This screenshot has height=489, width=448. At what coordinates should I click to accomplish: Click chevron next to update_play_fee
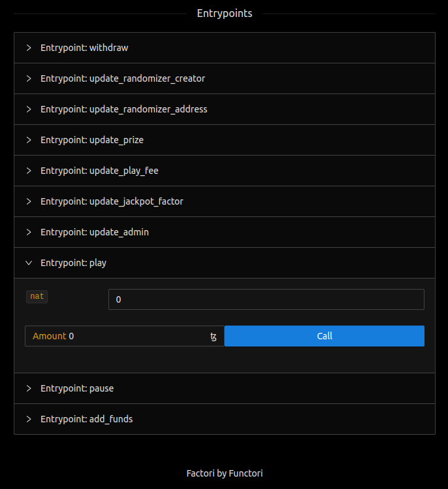pyautogui.click(x=29, y=171)
